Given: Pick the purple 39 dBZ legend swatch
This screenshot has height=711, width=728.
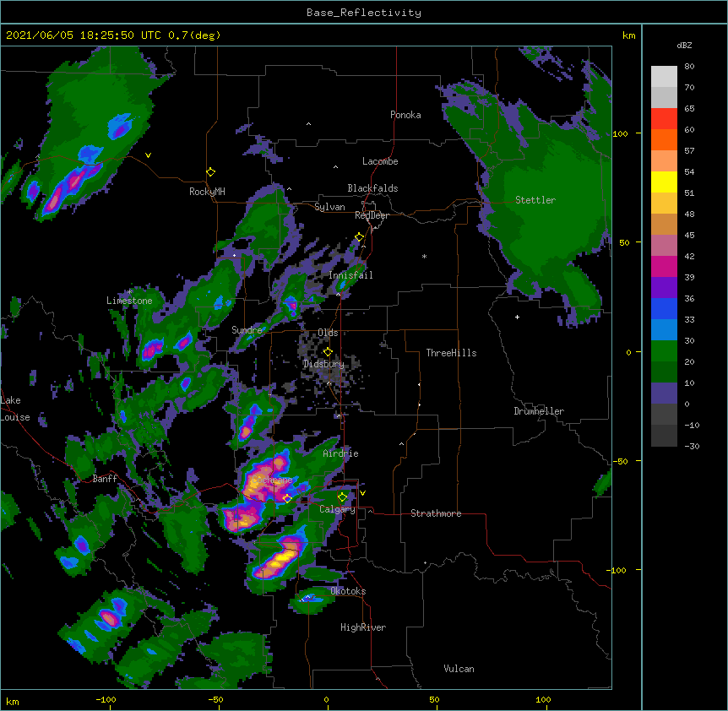Looking at the screenshot, I should click(664, 288).
